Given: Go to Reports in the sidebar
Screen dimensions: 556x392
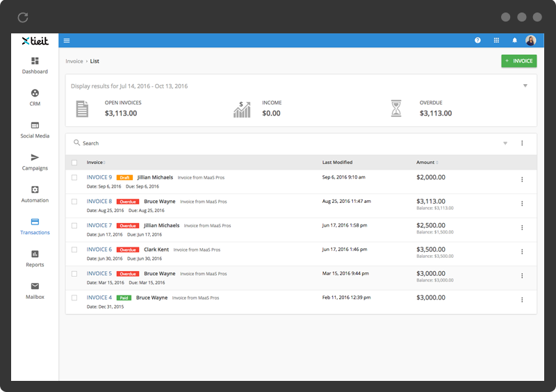Looking at the screenshot, I should (35, 254).
